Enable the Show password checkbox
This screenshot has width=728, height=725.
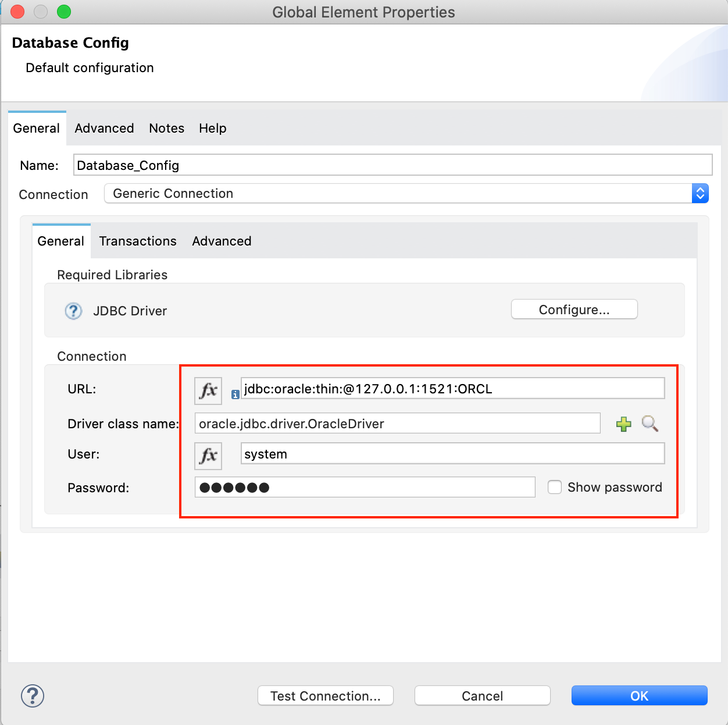point(555,487)
